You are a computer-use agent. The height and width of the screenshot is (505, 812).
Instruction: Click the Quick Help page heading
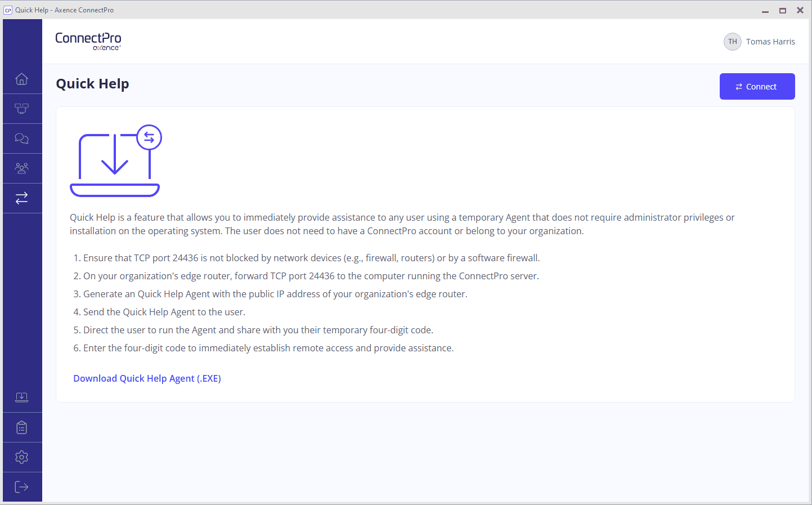click(x=93, y=84)
